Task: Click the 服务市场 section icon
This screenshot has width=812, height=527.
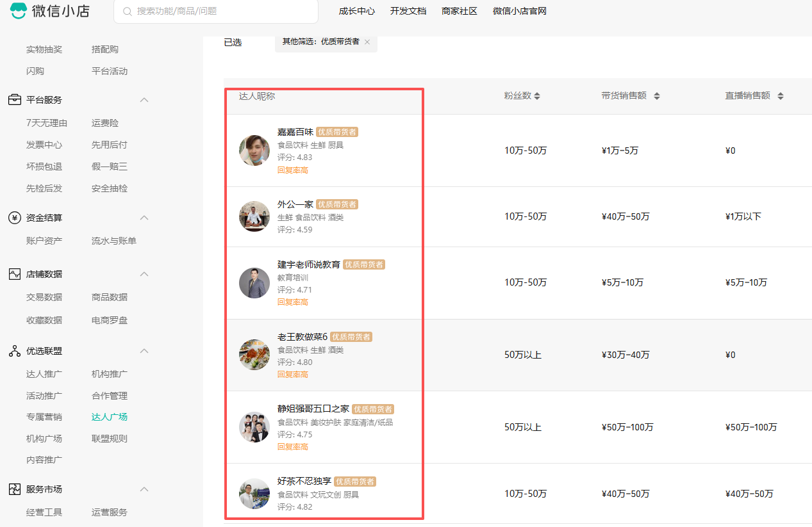Action: pos(14,489)
